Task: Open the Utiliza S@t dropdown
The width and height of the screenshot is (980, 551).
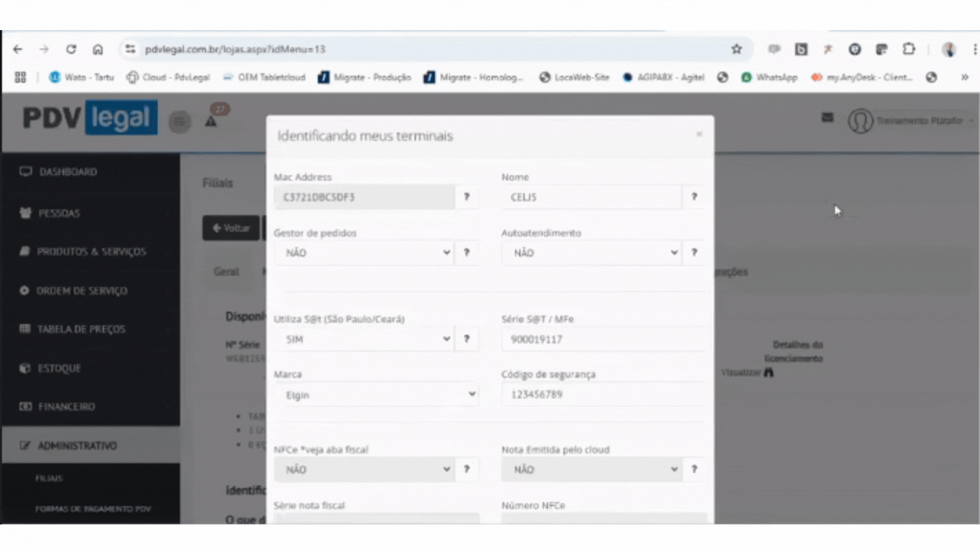Action: pos(364,339)
